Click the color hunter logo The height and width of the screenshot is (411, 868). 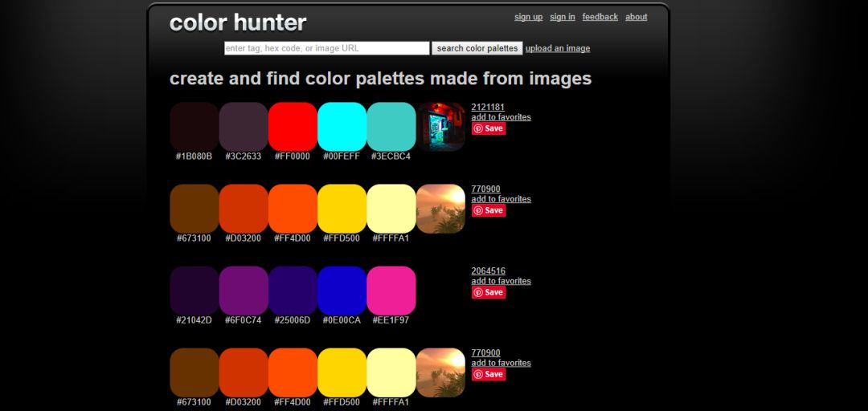click(238, 22)
